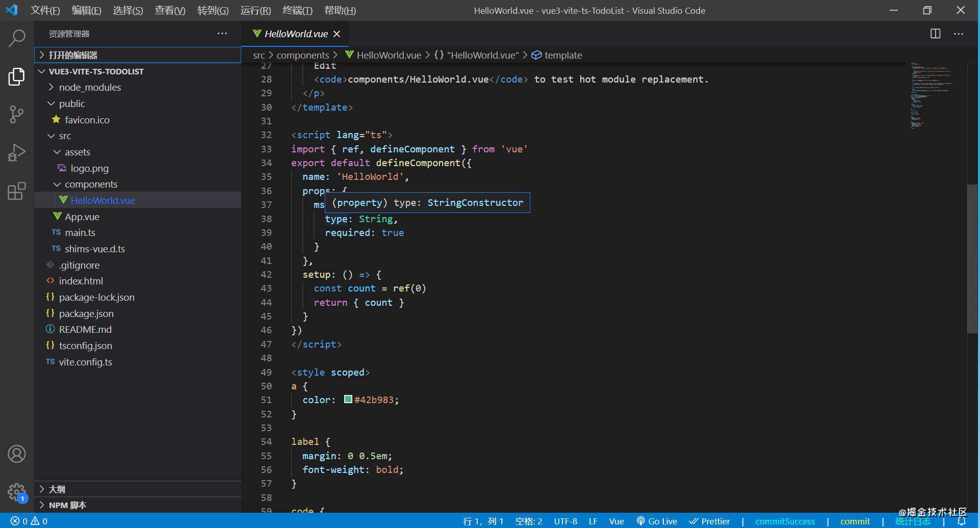The width and height of the screenshot is (980, 528).
Task: Click the code minimap preview
Action: tap(931, 96)
